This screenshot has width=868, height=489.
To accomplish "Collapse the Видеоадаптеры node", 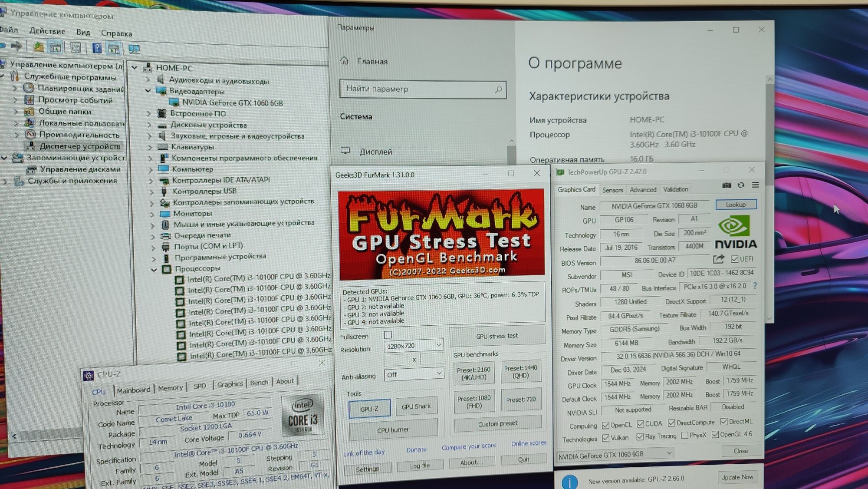I will point(148,91).
